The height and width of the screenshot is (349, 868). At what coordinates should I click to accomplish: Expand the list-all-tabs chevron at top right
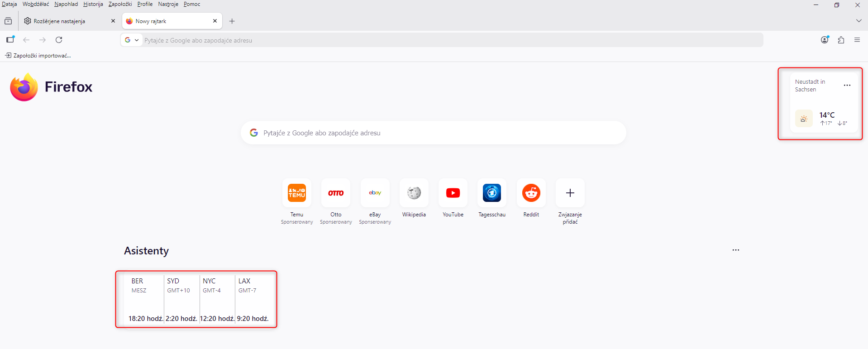point(858,21)
